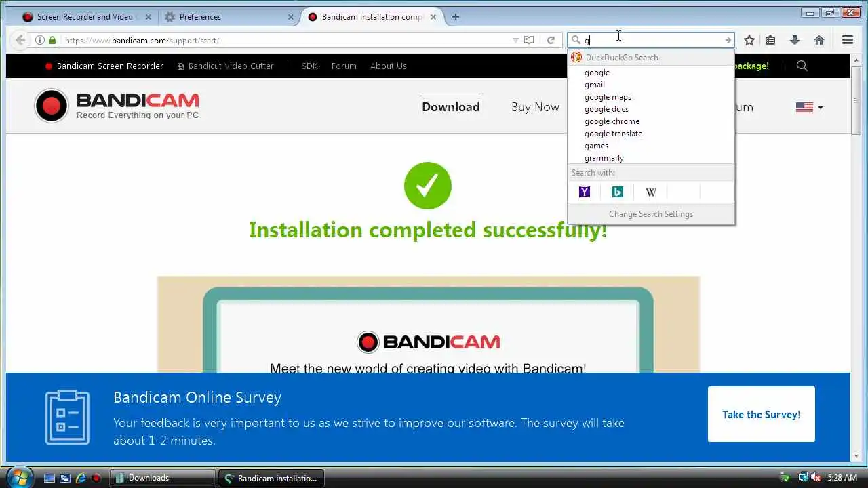The image size is (868, 488).
Task: Select 'google maps' search suggestion
Action: [x=651, y=97]
